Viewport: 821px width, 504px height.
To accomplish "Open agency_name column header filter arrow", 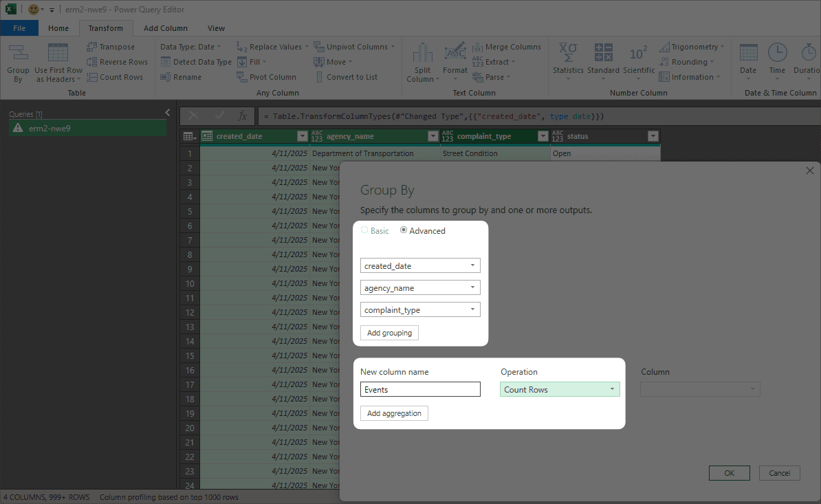I will (x=433, y=136).
